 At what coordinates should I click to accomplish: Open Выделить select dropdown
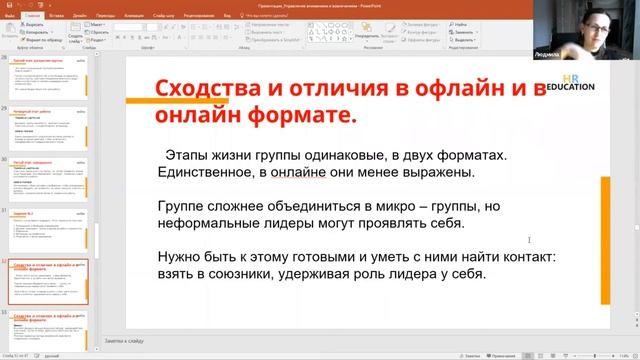tap(462, 40)
